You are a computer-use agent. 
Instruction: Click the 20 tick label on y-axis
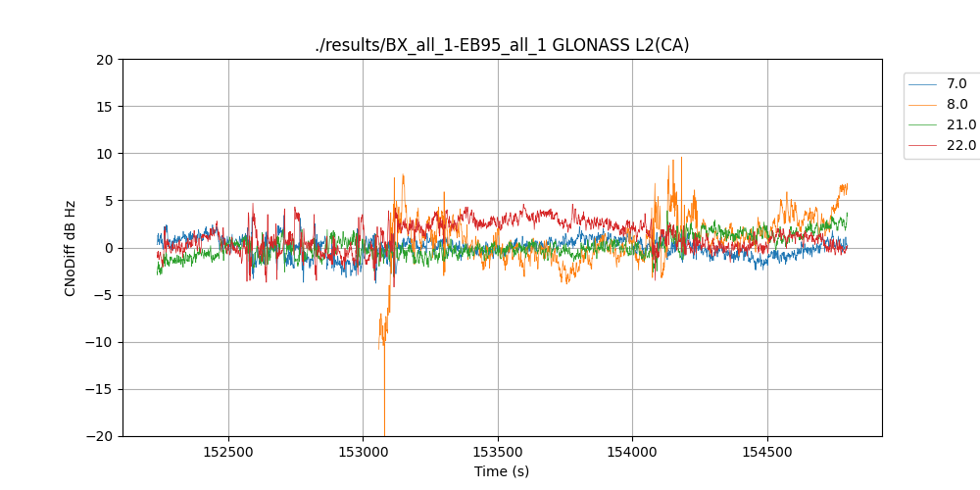[106, 60]
